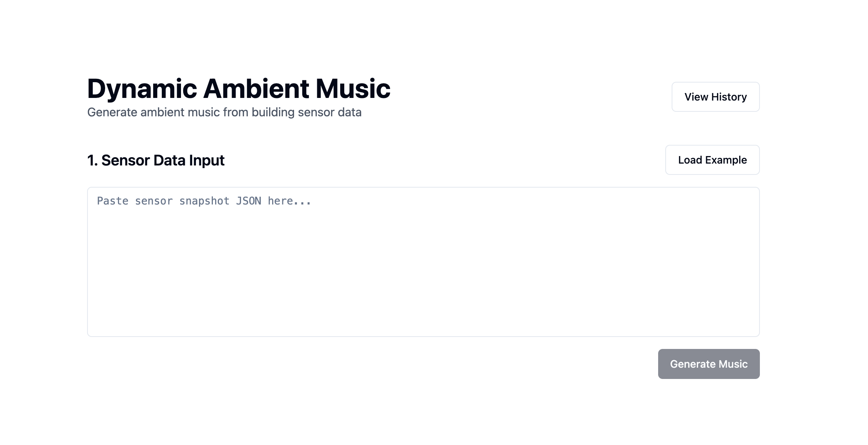Click the subtitle about building sensor data
The image size is (868, 445).
(224, 112)
